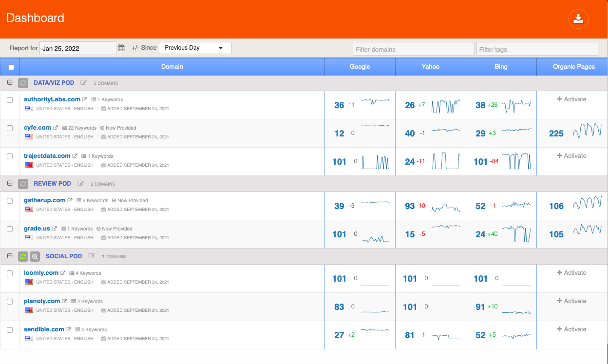Toggle the select-all checkbox in header
Screen dimensions: 608x364
[11, 67]
